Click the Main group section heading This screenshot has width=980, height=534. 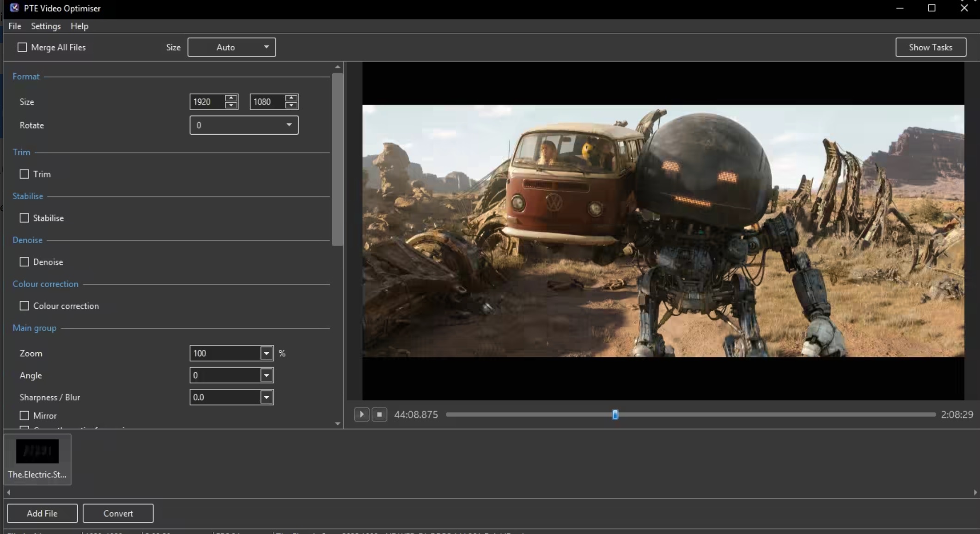click(34, 328)
